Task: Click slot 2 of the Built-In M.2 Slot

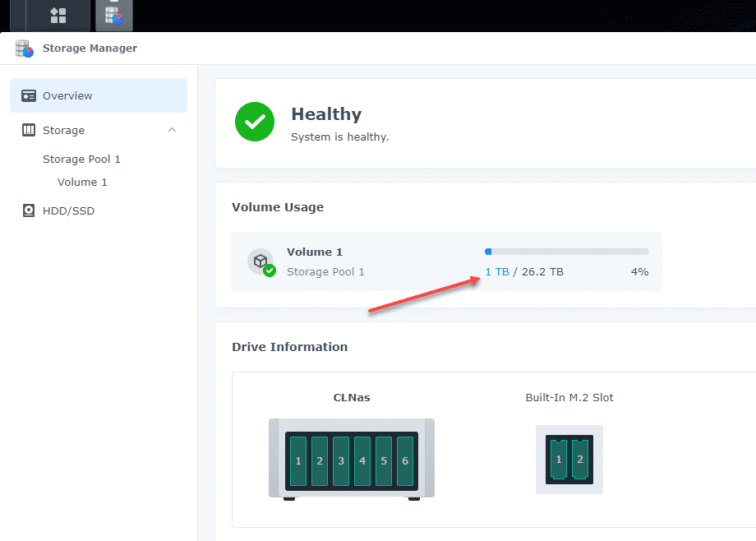Action: (x=580, y=460)
